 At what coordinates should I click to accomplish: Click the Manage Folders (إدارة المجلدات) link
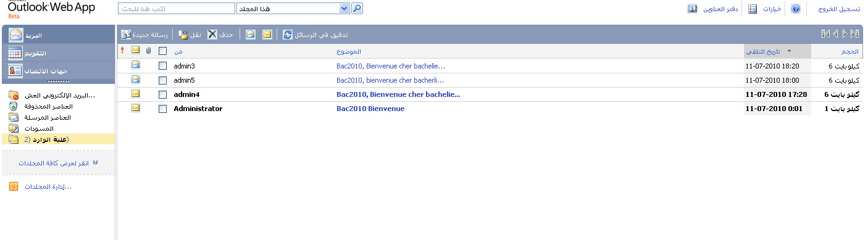[x=48, y=186]
